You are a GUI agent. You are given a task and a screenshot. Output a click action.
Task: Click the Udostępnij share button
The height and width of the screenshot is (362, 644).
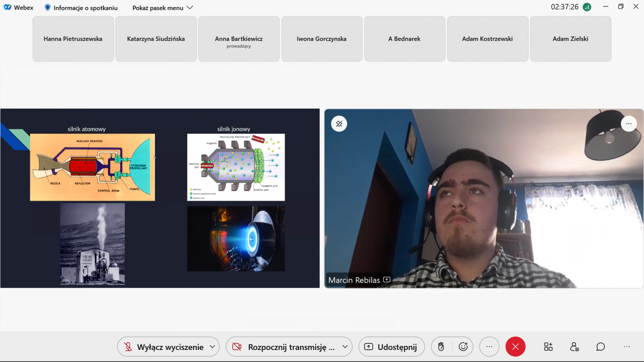pos(391,347)
